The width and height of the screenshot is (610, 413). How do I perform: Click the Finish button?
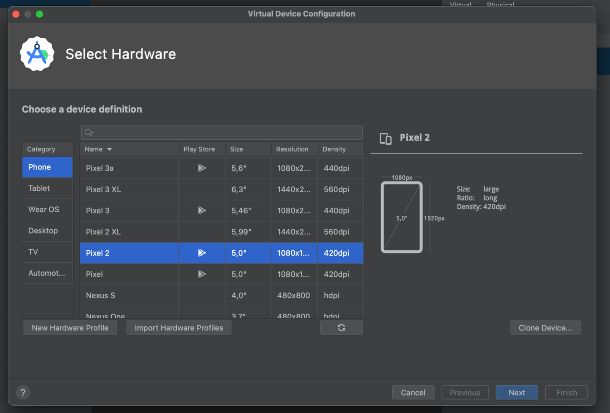pyautogui.click(x=566, y=392)
